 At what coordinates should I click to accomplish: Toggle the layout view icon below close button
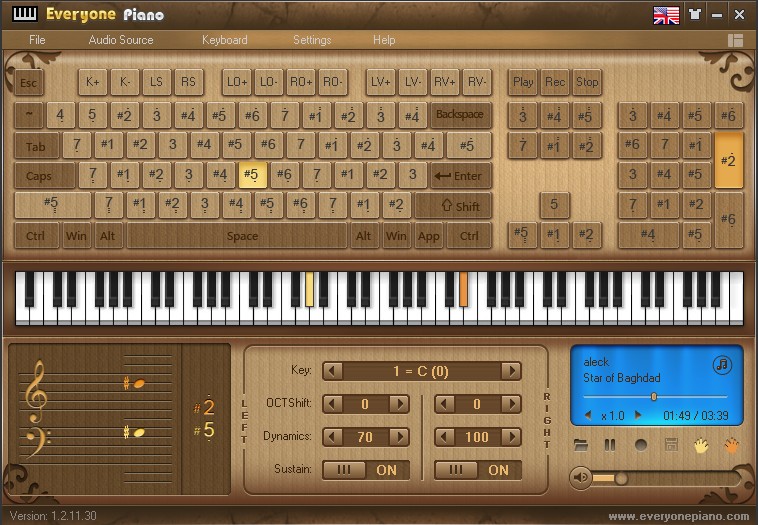[735, 40]
